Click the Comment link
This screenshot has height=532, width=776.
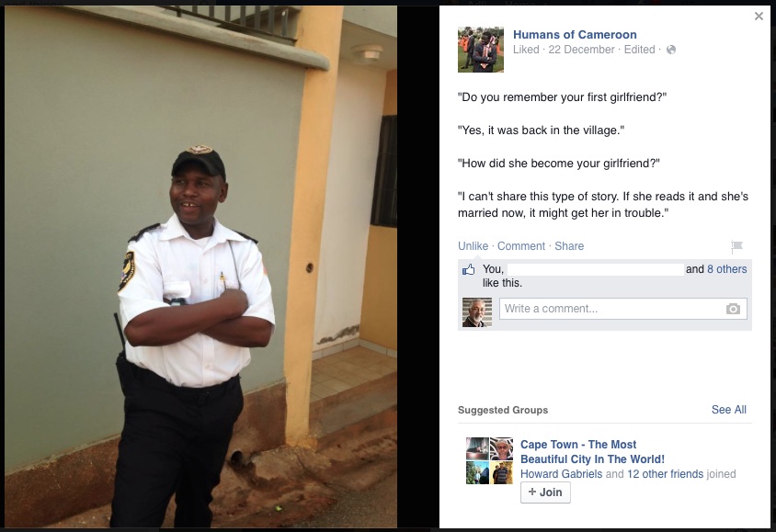pos(521,246)
